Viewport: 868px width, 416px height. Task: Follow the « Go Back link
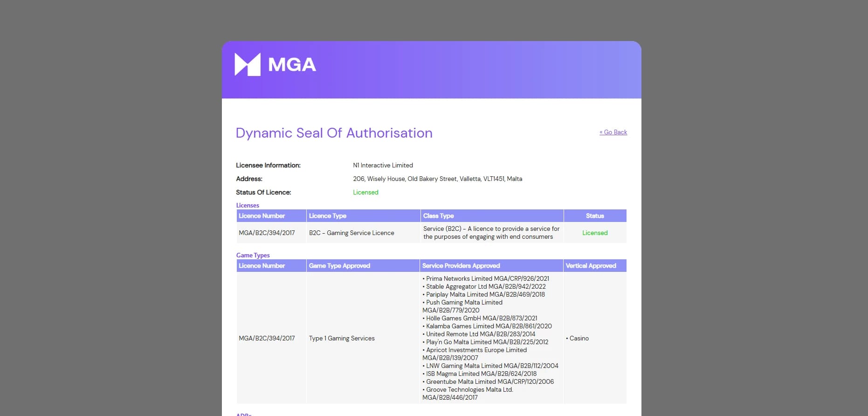[613, 132]
